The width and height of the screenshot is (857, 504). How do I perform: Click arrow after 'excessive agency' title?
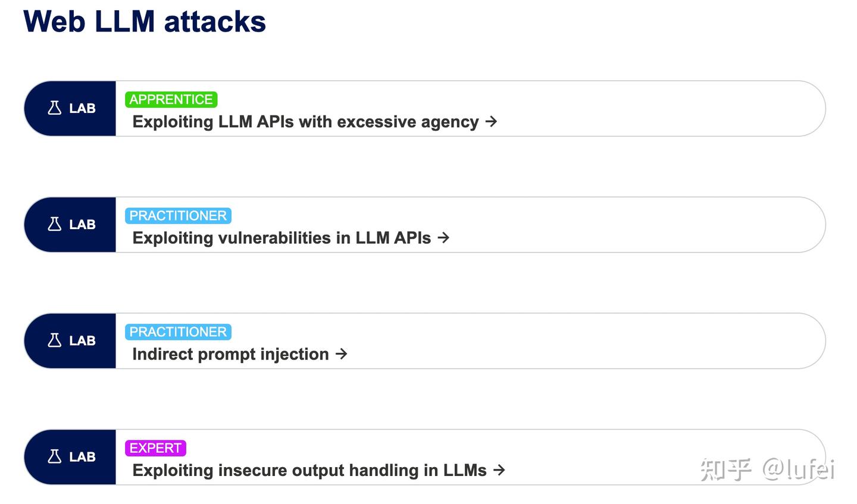click(492, 121)
